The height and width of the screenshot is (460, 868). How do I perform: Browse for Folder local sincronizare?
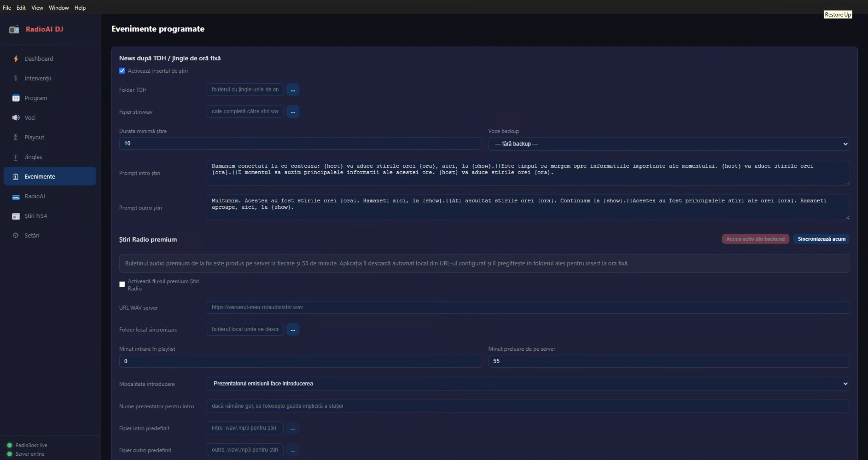coord(293,329)
